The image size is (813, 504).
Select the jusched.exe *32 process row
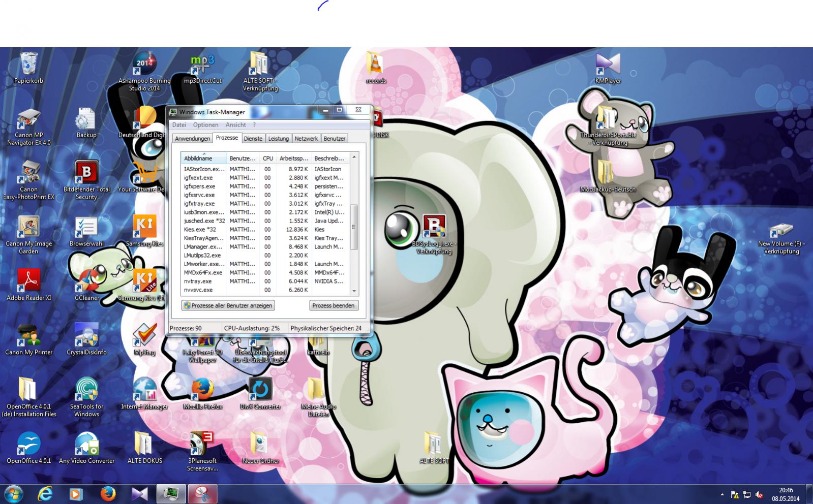pyautogui.click(x=265, y=220)
